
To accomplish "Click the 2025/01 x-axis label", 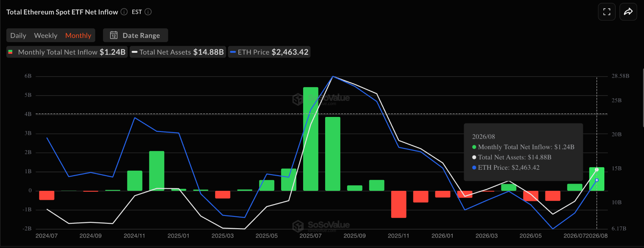I will (179, 236).
